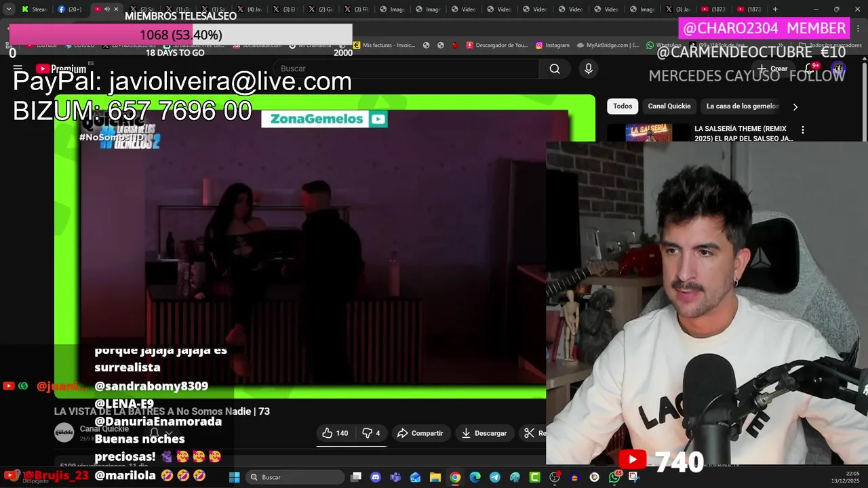The width and height of the screenshot is (868, 488).
Task: Open Telegram from the taskbar
Action: pyautogui.click(x=495, y=477)
